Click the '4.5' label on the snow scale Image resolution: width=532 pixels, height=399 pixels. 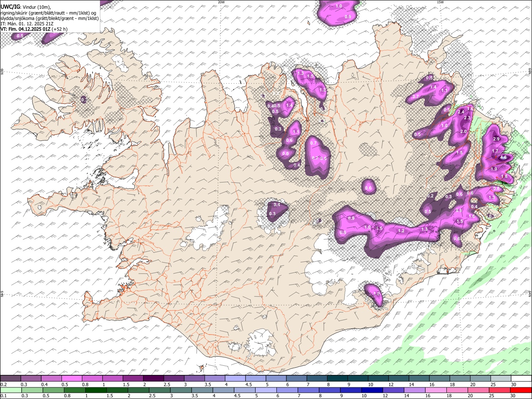248,384
